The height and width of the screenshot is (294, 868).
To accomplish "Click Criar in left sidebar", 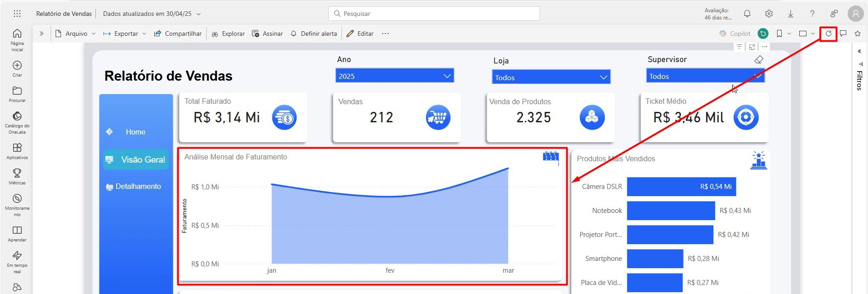I will click(x=17, y=69).
